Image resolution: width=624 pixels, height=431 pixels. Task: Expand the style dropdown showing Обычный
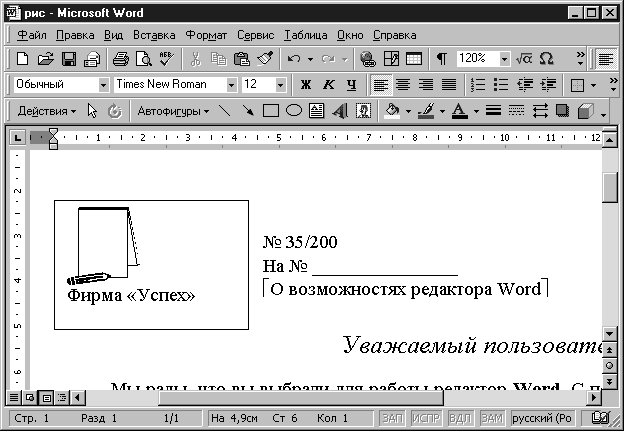click(x=103, y=85)
